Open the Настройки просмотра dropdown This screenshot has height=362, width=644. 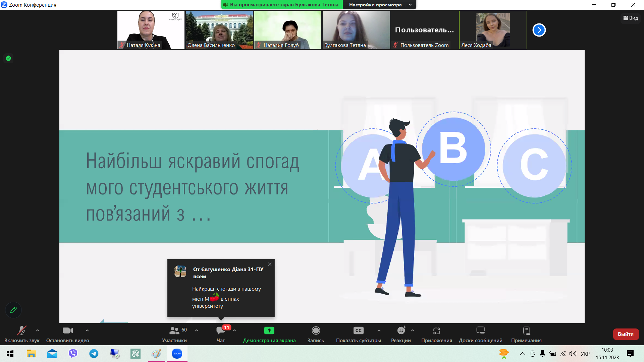(x=379, y=5)
